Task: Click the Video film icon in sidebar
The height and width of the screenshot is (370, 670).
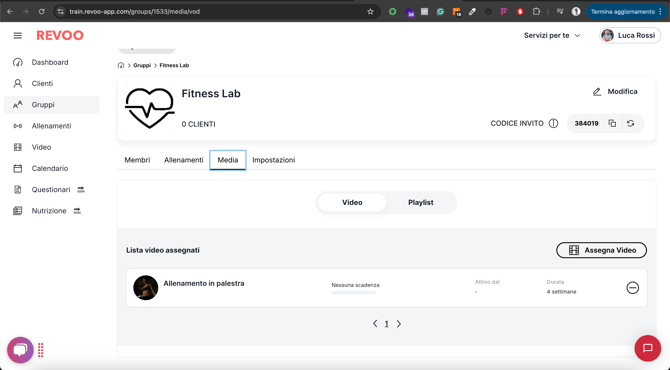Action: (18, 147)
